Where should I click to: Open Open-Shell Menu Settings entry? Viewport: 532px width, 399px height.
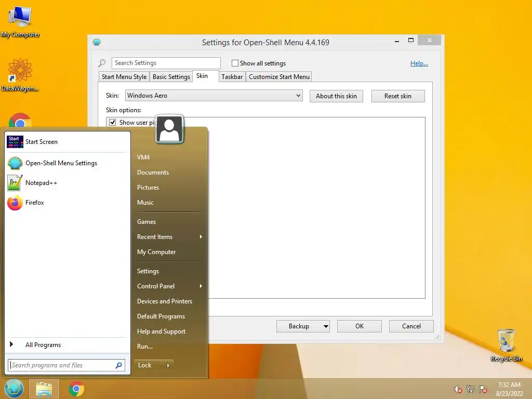(x=67, y=163)
